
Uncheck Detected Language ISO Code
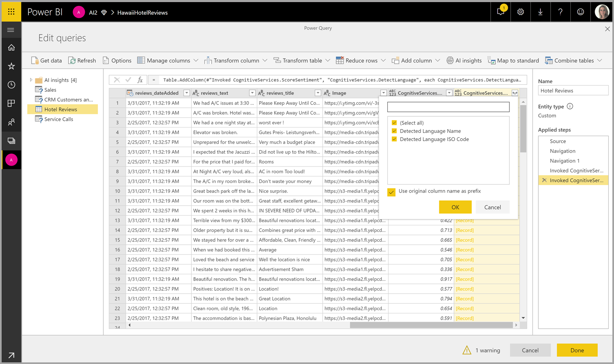(x=394, y=139)
